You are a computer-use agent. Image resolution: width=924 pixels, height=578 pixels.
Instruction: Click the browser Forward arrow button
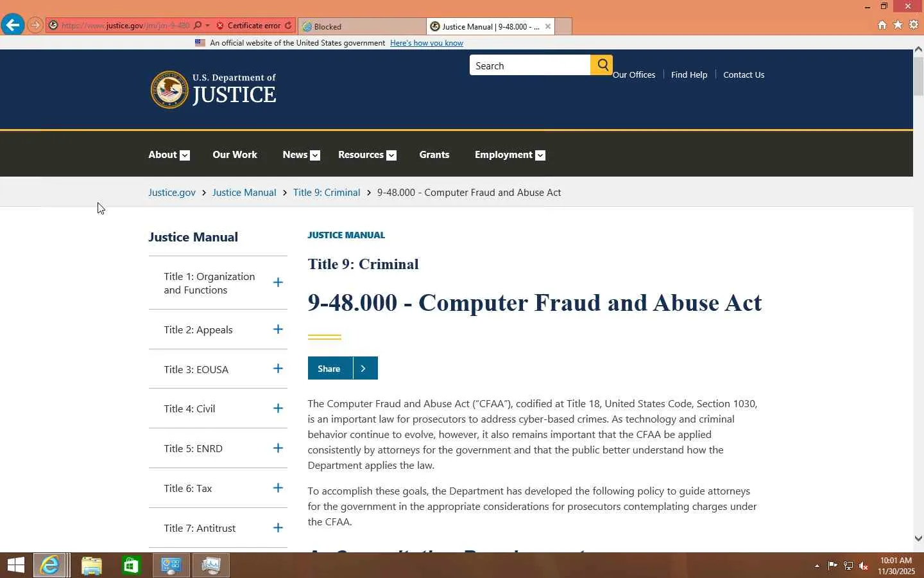pos(35,26)
